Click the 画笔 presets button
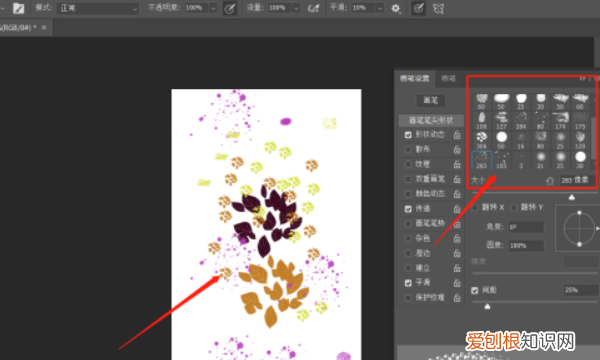The height and width of the screenshot is (360, 600). point(431,100)
